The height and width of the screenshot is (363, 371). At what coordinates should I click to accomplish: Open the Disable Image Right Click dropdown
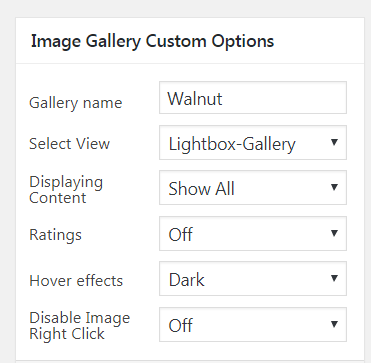(253, 324)
